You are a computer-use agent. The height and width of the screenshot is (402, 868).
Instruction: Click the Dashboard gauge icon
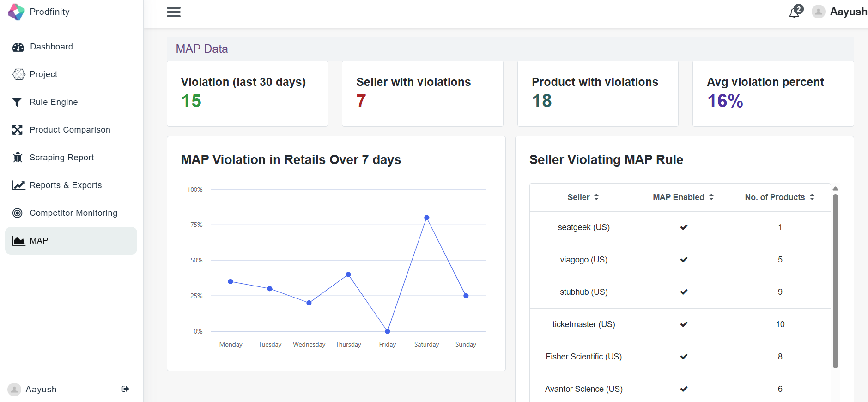tap(18, 47)
